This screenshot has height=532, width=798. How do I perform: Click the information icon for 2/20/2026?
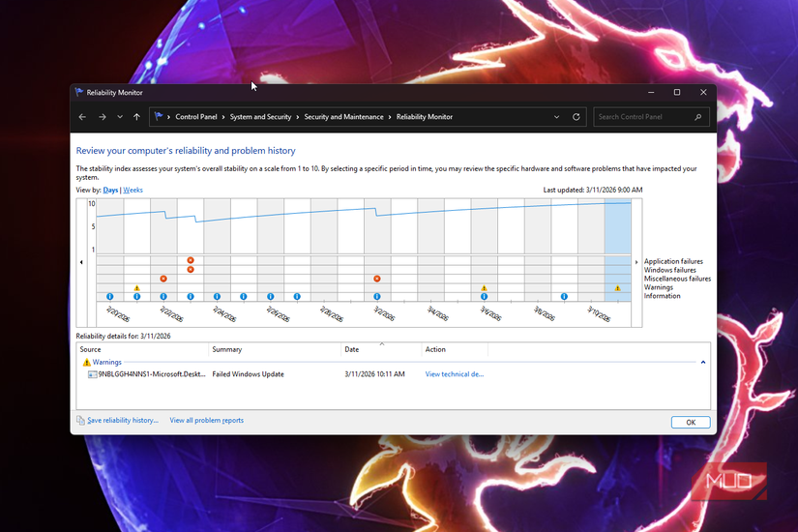click(110, 296)
